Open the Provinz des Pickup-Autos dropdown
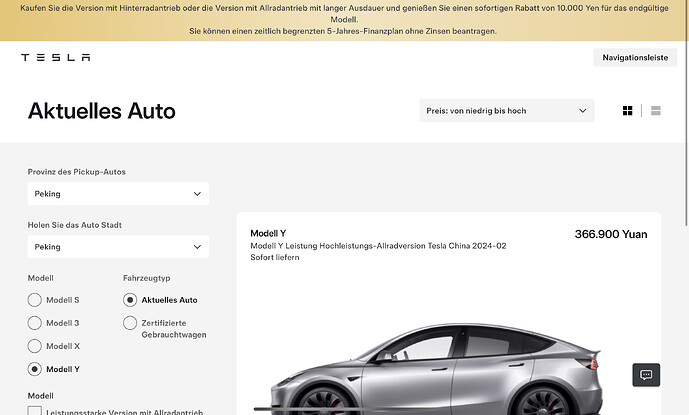This screenshot has width=689, height=415. click(x=118, y=194)
